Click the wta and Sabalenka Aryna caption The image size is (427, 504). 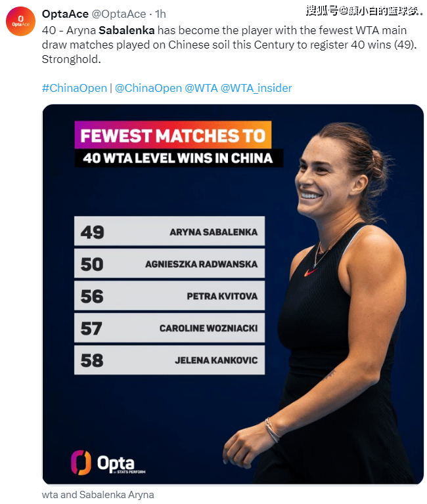(98, 494)
